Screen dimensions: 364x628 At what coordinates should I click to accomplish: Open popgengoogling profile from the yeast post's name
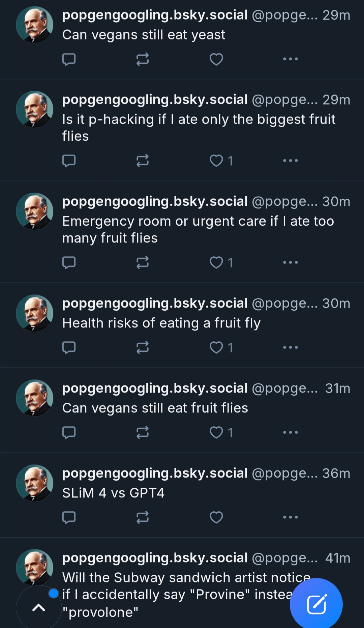[155, 15]
